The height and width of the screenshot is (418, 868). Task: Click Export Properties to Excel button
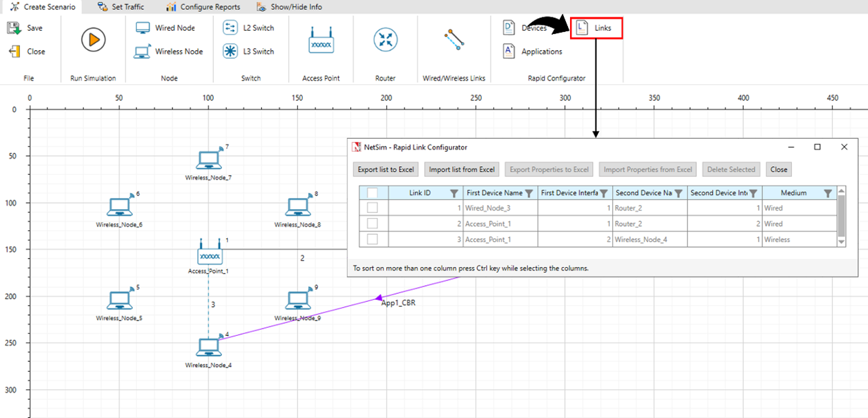click(549, 170)
